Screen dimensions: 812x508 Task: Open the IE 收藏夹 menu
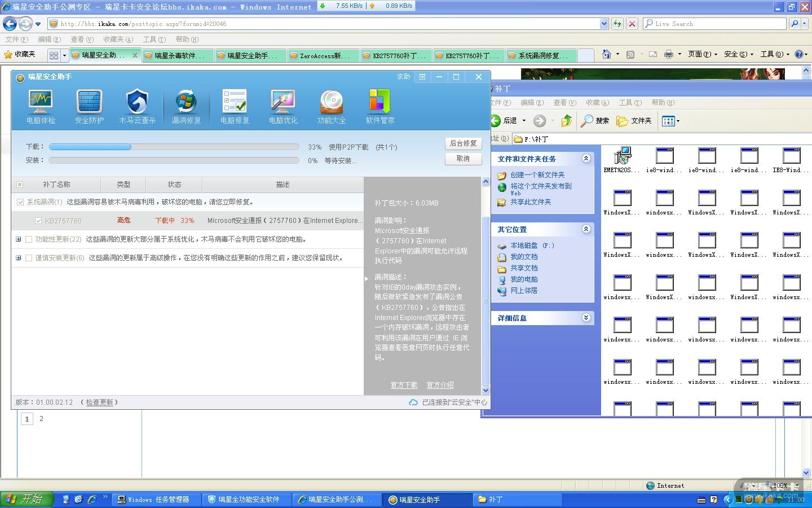[x=118, y=40]
